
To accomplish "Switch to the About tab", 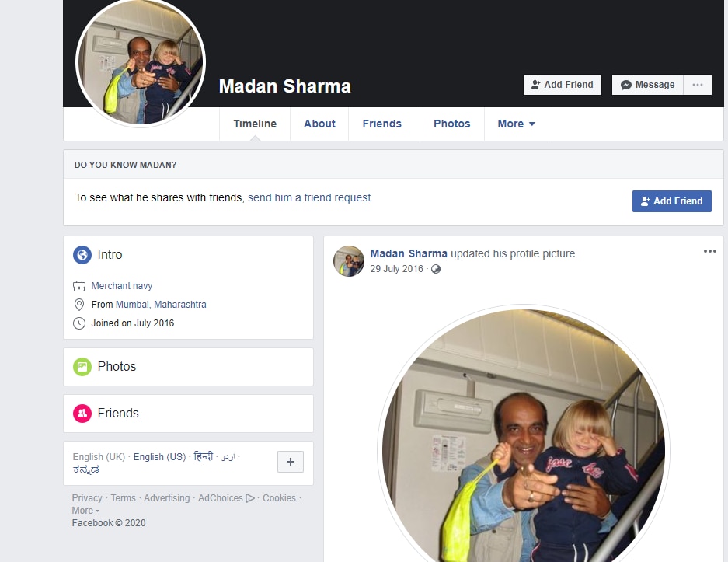I will (319, 124).
